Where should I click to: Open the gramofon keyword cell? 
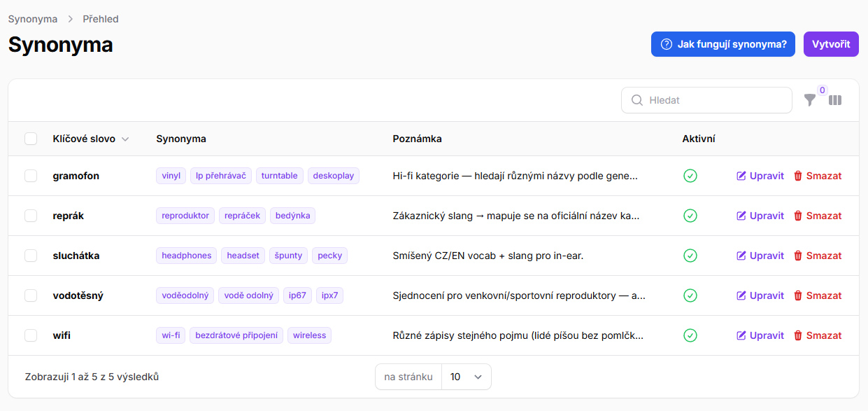(x=76, y=176)
